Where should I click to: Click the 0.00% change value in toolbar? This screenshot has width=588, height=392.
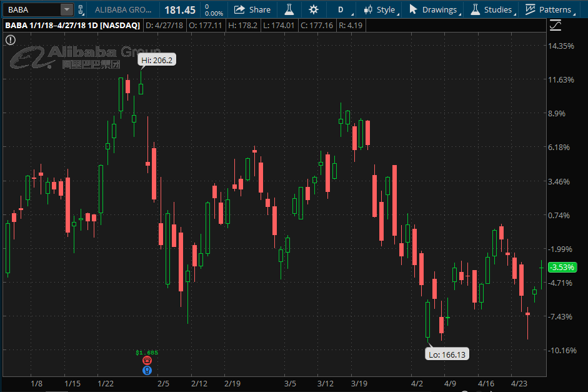214,14
